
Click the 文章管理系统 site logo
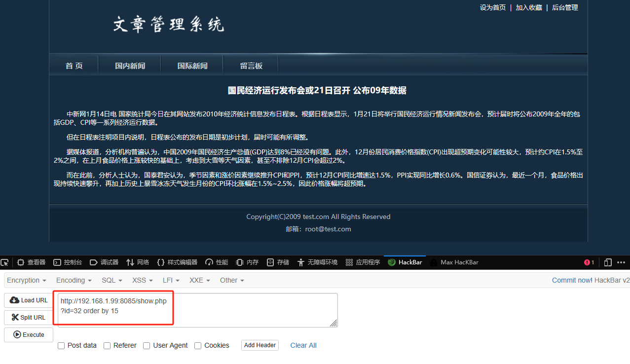coord(169,24)
